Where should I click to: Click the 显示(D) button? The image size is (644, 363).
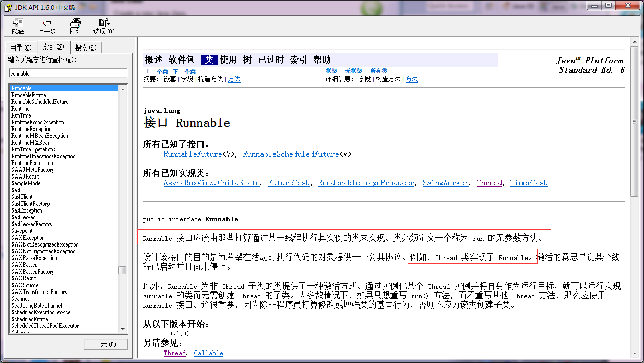106,344
